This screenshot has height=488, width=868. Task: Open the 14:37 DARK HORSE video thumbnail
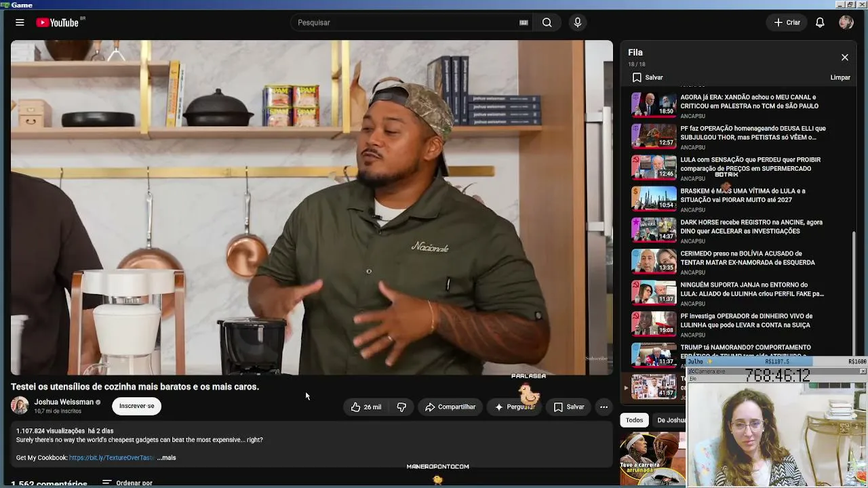tap(654, 229)
